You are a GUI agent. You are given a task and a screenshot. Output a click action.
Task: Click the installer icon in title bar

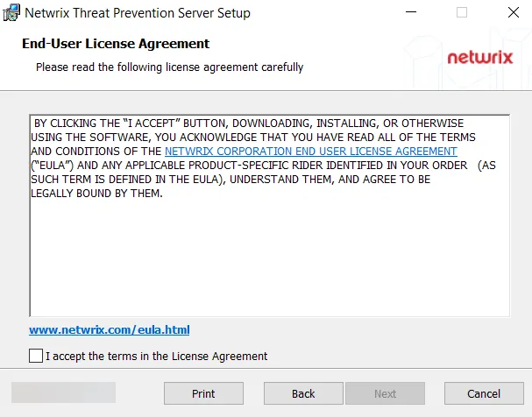pos(11,13)
